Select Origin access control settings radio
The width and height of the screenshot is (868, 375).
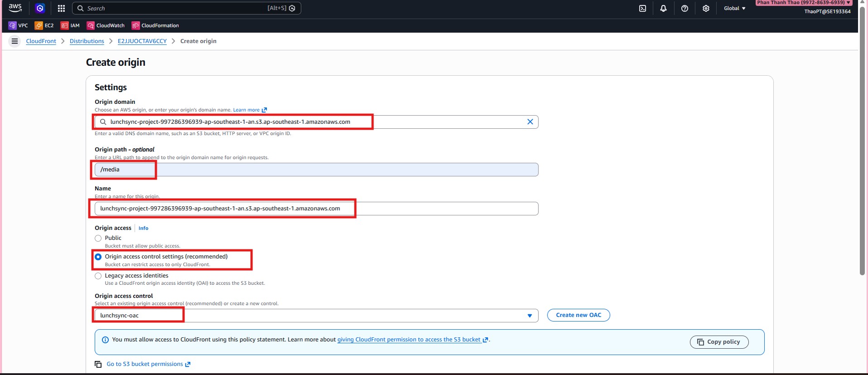98,257
